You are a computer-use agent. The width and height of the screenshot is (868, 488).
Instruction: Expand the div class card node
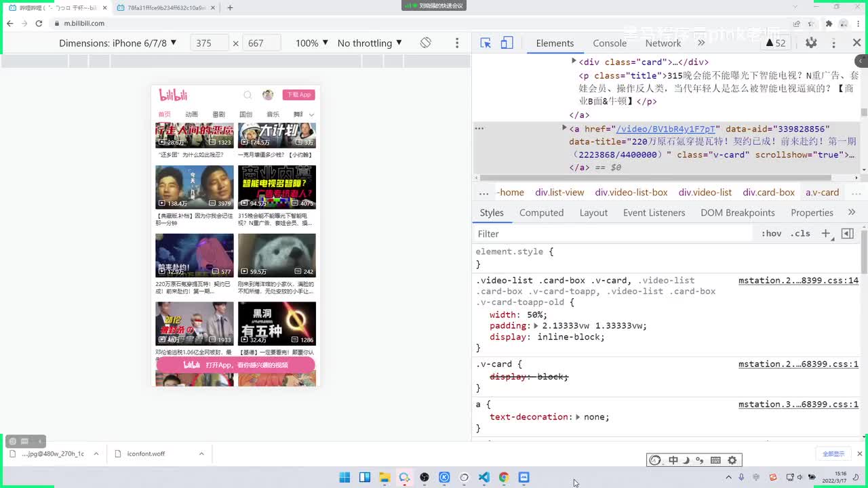[x=574, y=62]
